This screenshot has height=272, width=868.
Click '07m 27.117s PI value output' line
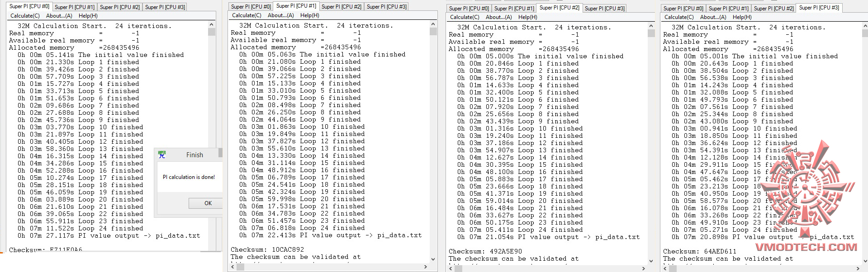point(109,235)
